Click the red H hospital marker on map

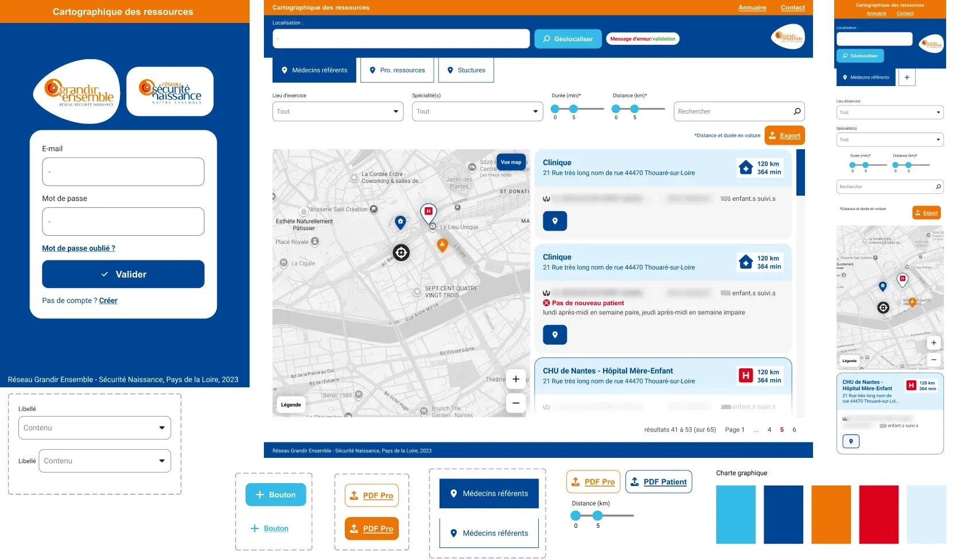[x=428, y=213]
